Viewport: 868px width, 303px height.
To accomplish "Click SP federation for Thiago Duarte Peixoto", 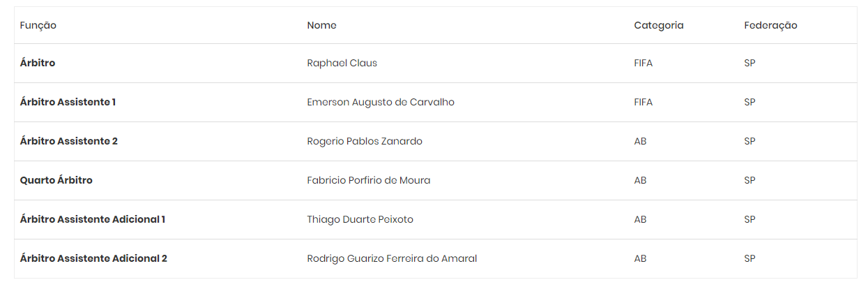I will coord(749,219).
